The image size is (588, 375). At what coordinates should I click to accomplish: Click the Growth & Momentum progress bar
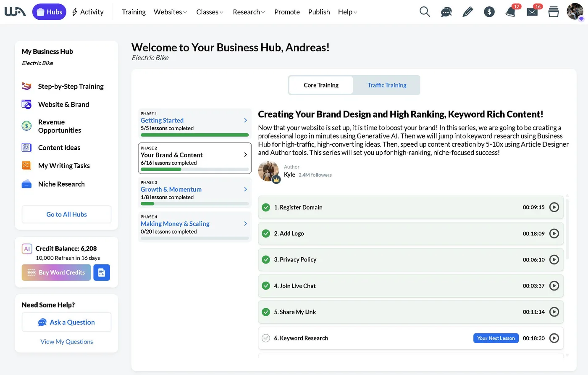pyautogui.click(x=195, y=204)
